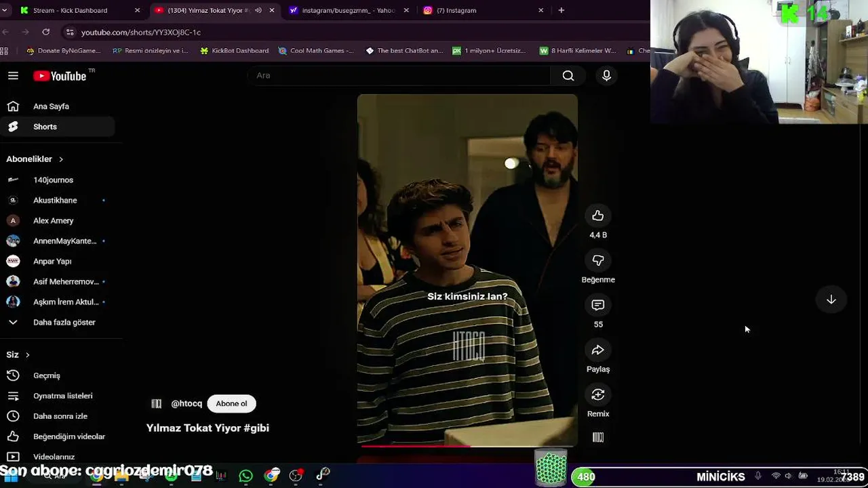
Task: Pause the playing short video
Action: [x=467, y=270]
